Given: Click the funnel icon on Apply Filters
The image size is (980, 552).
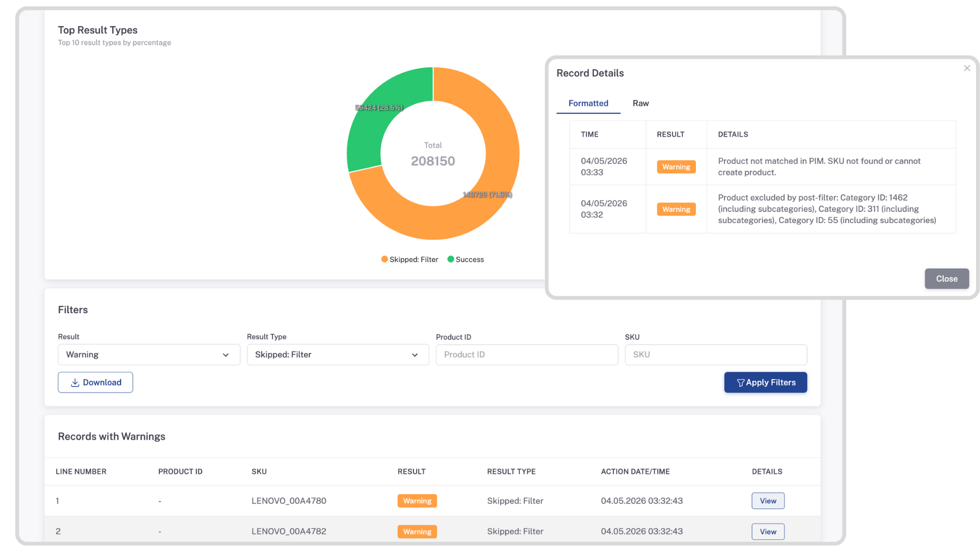Looking at the screenshot, I should tap(740, 383).
